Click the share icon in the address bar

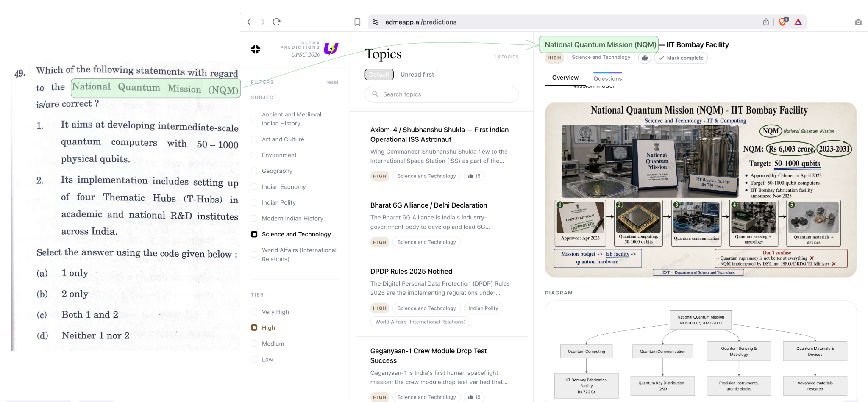(766, 22)
